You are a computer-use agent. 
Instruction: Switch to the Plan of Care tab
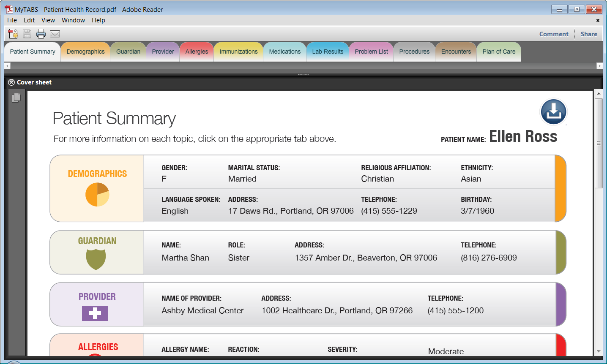click(x=499, y=52)
